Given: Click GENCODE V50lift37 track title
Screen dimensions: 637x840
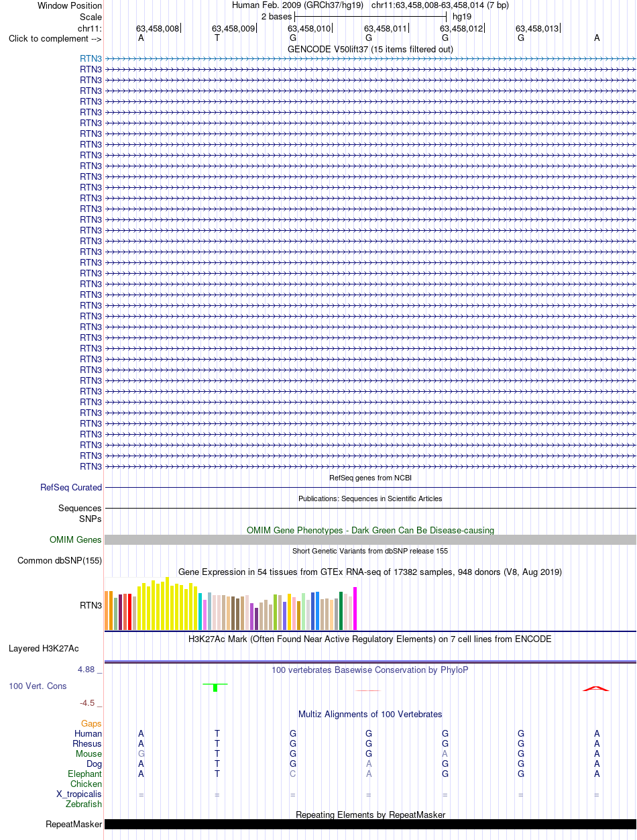Looking at the screenshot, I should pyautogui.click(x=370, y=49).
